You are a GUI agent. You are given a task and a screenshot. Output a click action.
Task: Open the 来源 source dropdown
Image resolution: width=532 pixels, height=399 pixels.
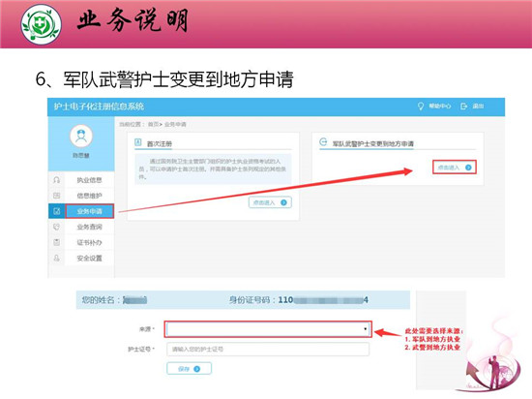[268, 329]
